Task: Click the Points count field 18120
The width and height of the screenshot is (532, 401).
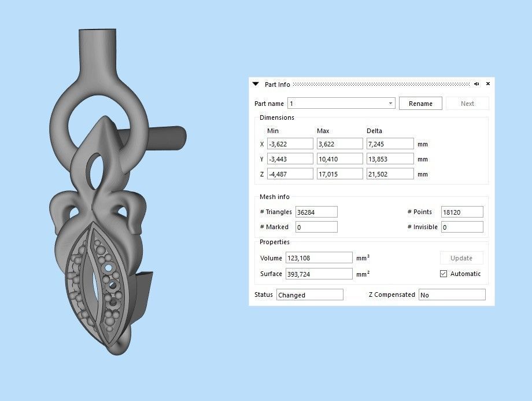Action: click(x=462, y=212)
